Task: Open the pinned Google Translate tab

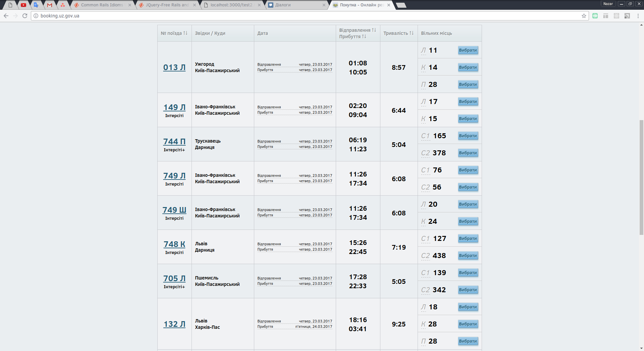Action: click(x=36, y=5)
